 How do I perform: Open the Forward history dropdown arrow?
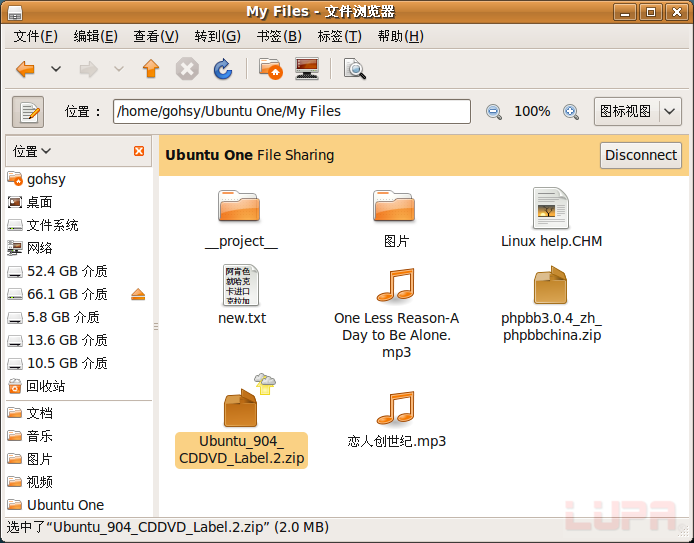(x=119, y=69)
